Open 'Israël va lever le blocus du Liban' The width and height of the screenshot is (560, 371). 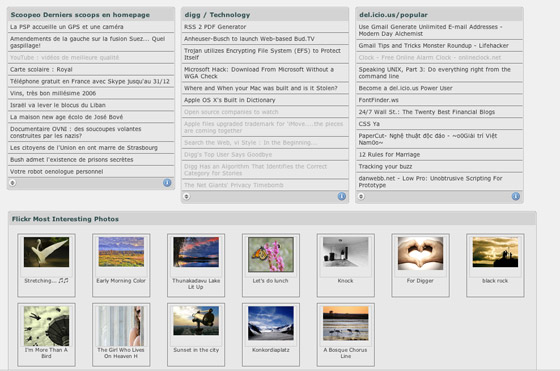(x=58, y=105)
